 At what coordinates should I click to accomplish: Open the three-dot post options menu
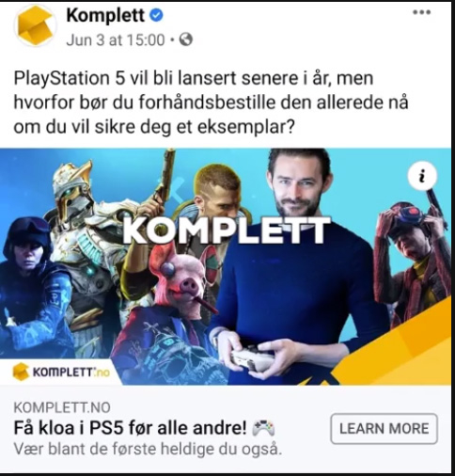(x=421, y=12)
